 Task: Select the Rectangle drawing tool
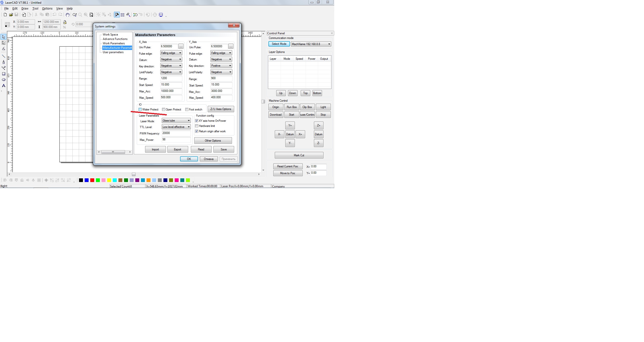pyautogui.click(x=3, y=74)
